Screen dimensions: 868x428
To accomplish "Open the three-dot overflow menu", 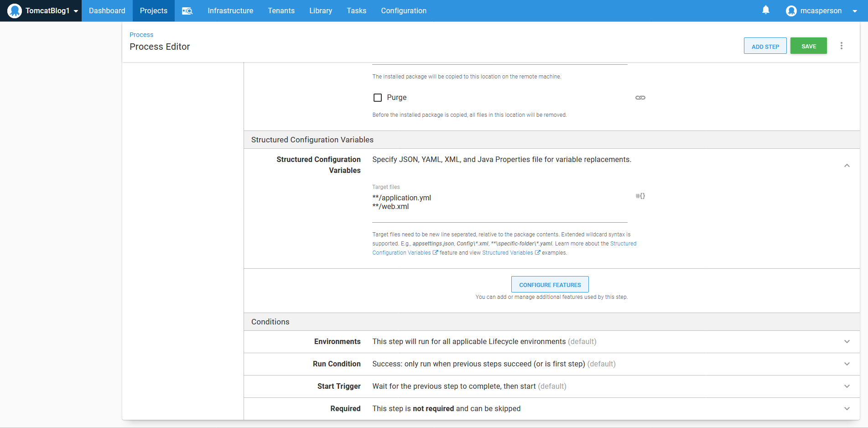I will (842, 46).
